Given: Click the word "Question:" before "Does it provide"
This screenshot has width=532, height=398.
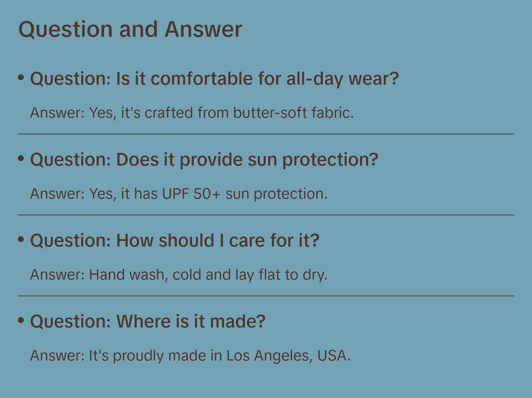Looking at the screenshot, I should 71,160.
